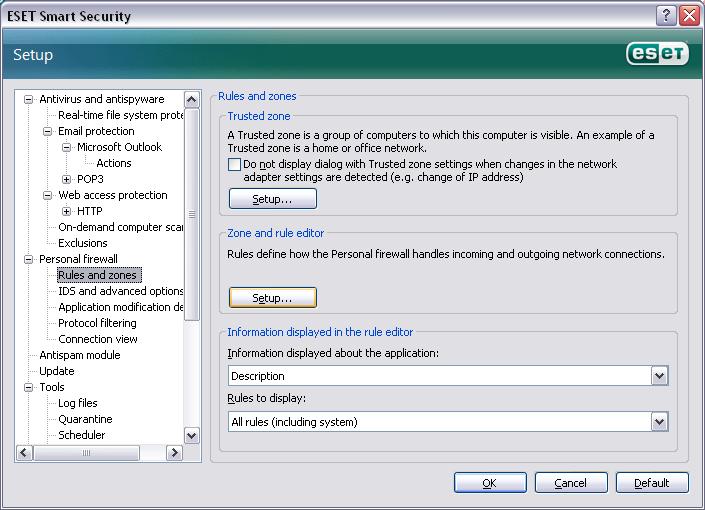Select Log files under Tools
The image size is (705, 510).
click(x=77, y=403)
